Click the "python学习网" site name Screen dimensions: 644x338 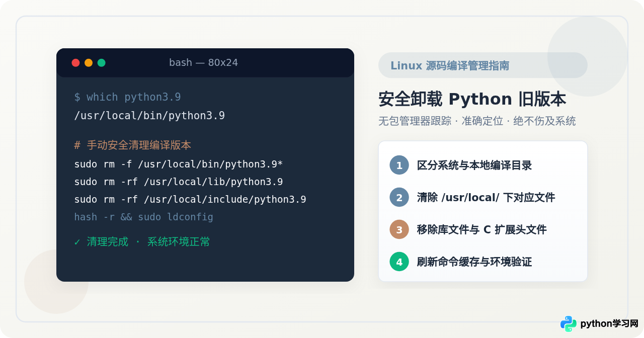pyautogui.click(x=609, y=324)
